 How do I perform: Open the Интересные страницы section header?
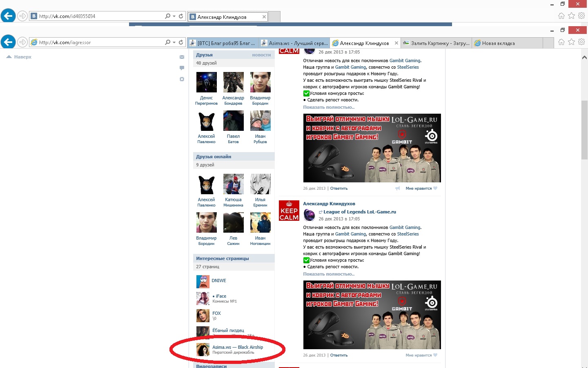pos(234,258)
